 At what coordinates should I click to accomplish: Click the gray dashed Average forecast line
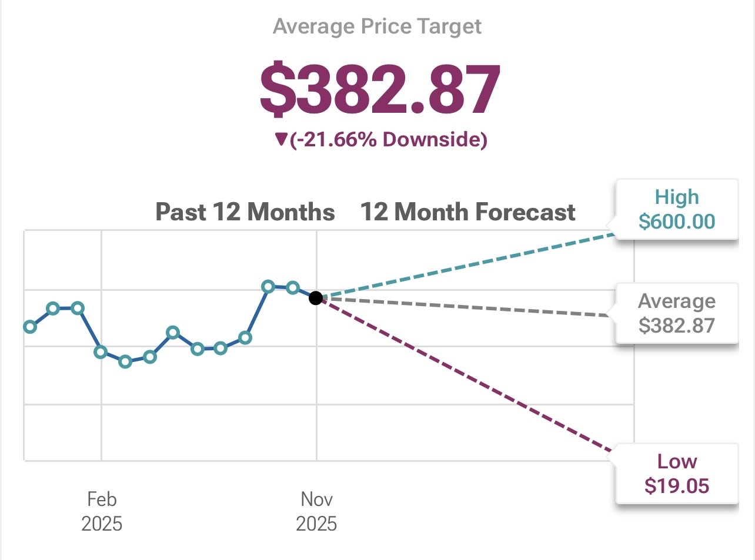point(470,307)
